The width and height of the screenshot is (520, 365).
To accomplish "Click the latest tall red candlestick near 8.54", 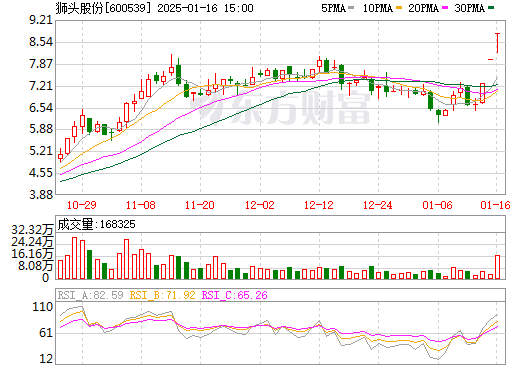I will click(x=497, y=43).
